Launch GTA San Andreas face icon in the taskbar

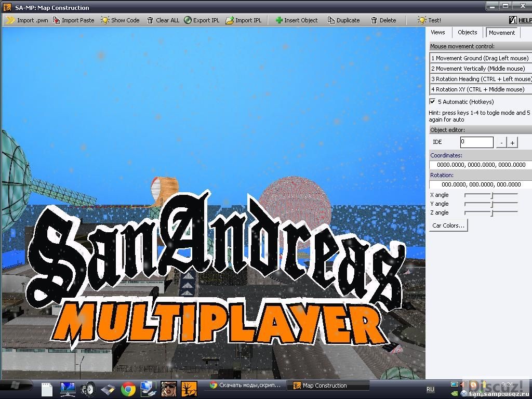[168, 389]
